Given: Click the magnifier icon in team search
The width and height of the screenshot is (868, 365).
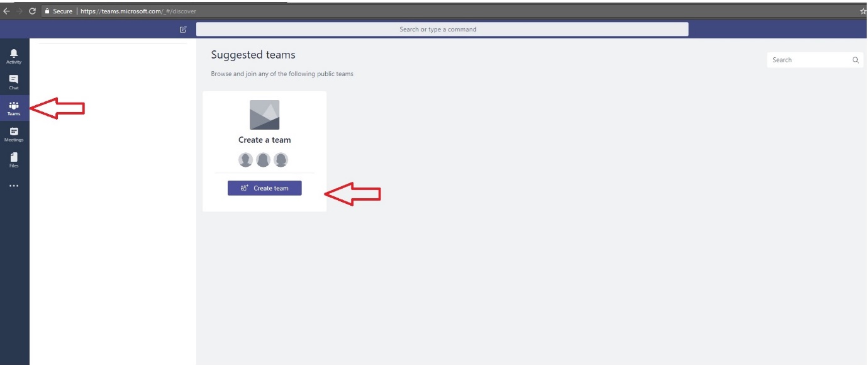Looking at the screenshot, I should click(855, 60).
